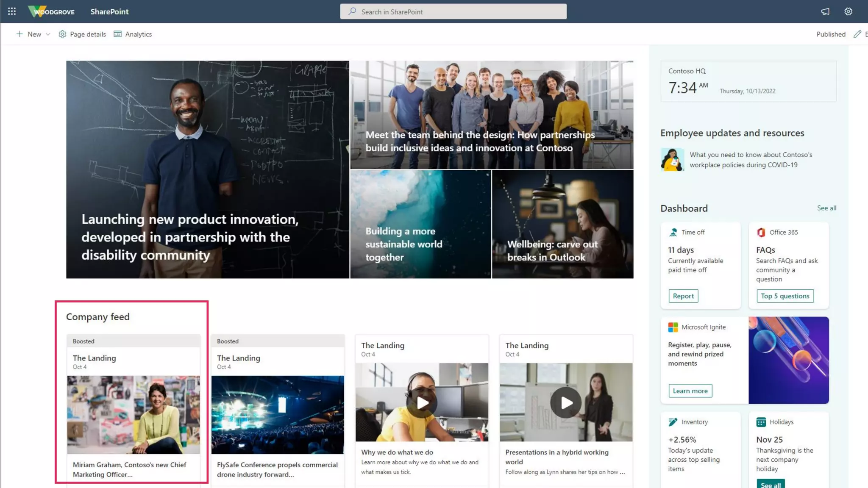The image size is (868, 488).
Task: Open the sustainable world hero tile
Action: coord(420,224)
